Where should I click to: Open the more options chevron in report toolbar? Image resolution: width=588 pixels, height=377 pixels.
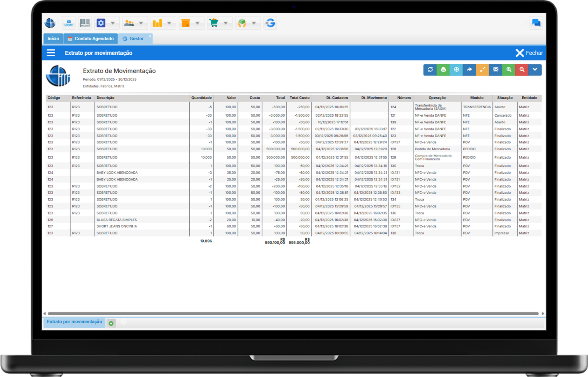[x=535, y=70]
